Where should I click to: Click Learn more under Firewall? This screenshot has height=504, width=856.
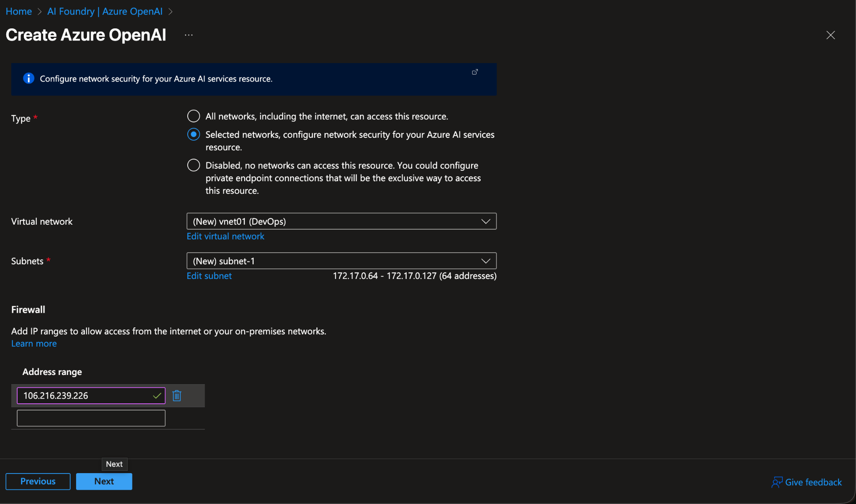click(x=33, y=343)
